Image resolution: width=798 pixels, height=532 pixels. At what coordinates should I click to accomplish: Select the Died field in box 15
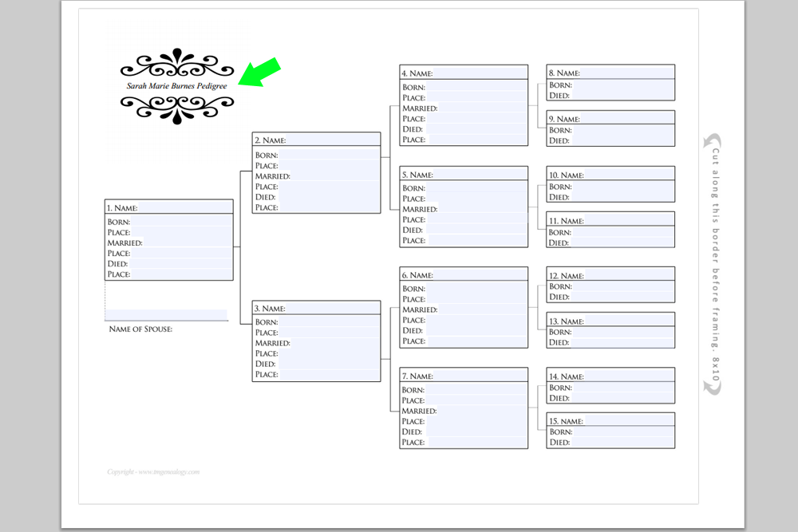pos(622,442)
